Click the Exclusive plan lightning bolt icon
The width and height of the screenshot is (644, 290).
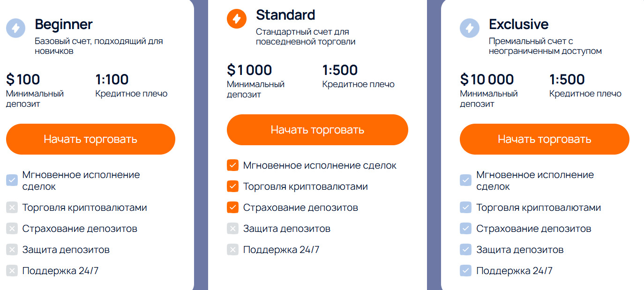click(x=470, y=28)
